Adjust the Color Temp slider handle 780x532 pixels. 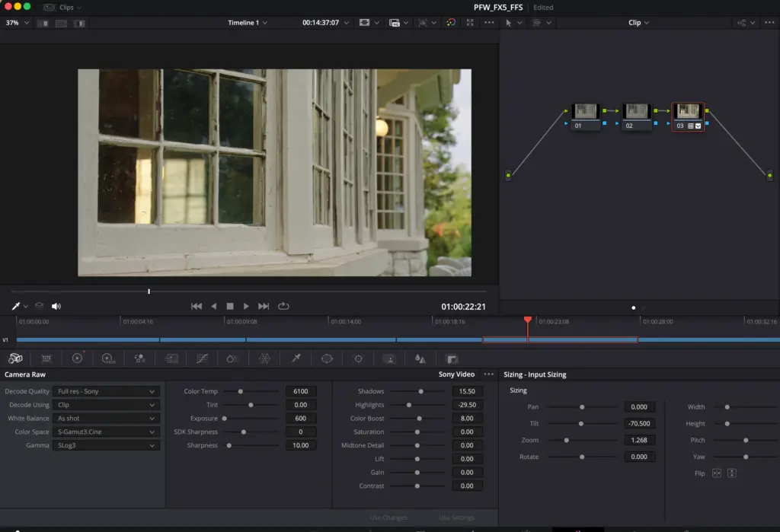(x=240, y=391)
